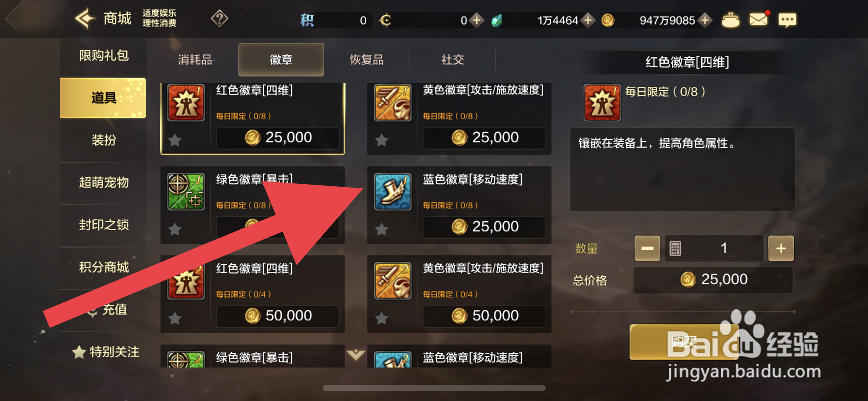Tap the back arrow next to 商城
The height and width of the screenshot is (401, 868).
point(85,18)
